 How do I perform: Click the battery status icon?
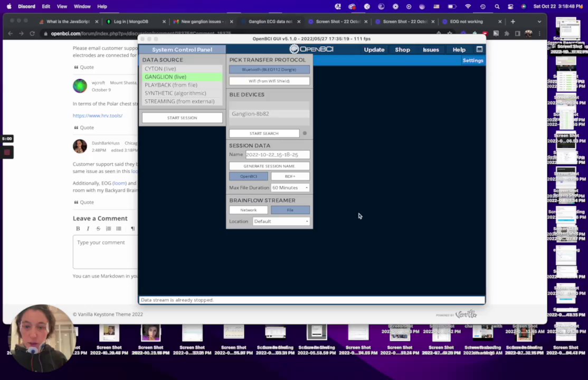(452, 6)
